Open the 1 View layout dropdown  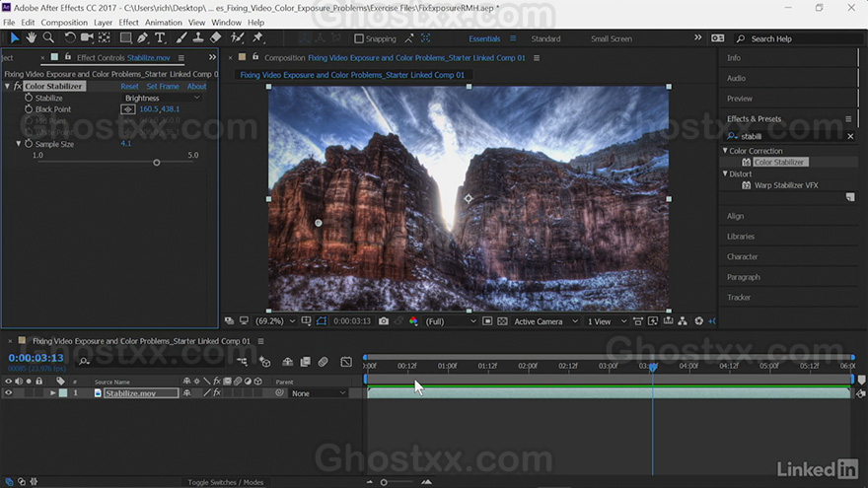pos(607,321)
